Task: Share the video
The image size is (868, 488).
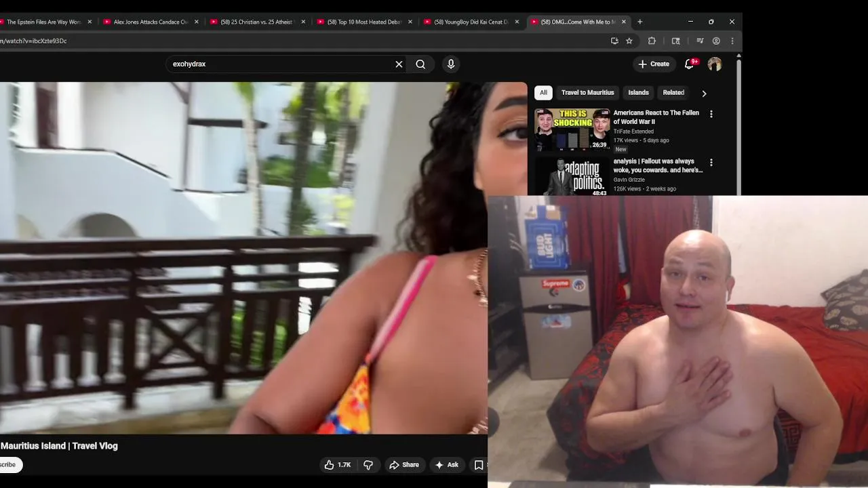Action: pos(404,465)
